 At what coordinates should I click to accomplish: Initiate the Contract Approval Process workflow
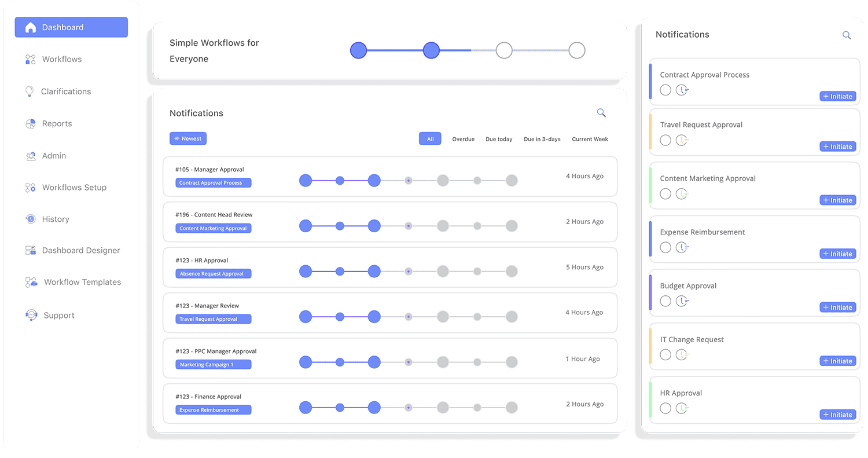838,97
